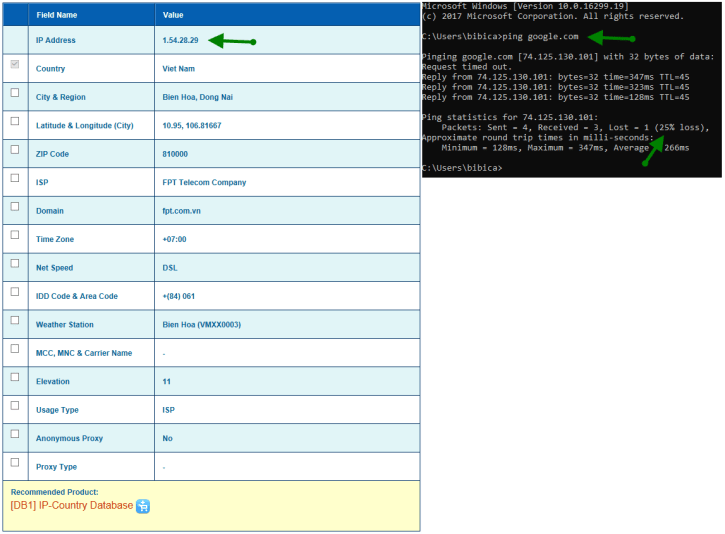Click the Field Name column header
This screenshot has width=725, height=534.
pyautogui.click(x=56, y=15)
